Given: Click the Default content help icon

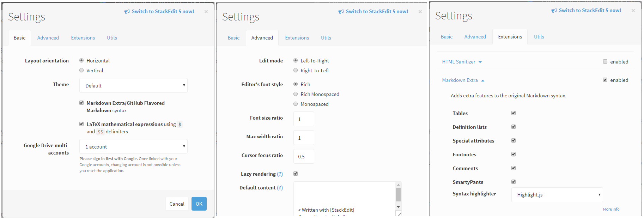Looking at the screenshot, I should coord(280,187).
